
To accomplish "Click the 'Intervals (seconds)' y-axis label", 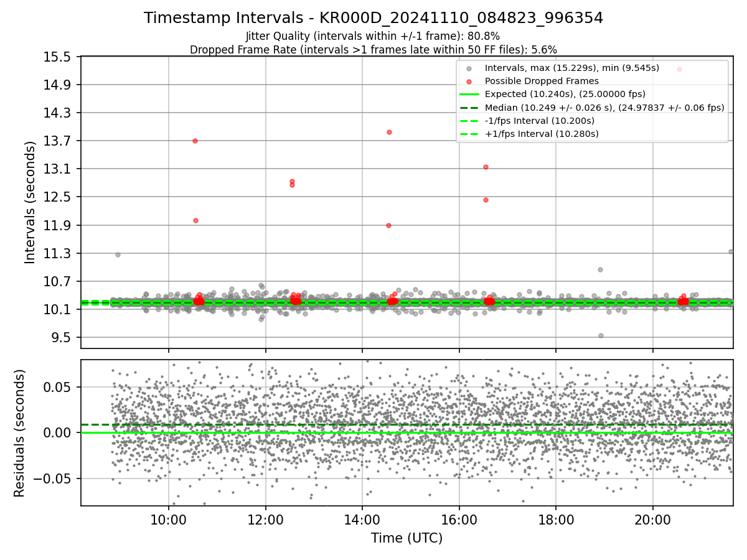I will click(30, 202).
